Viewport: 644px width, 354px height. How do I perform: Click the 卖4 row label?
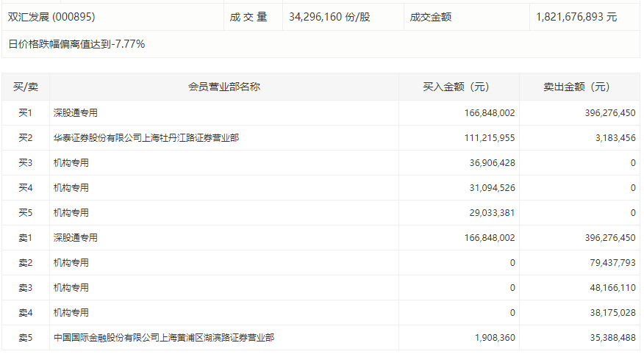(26, 313)
